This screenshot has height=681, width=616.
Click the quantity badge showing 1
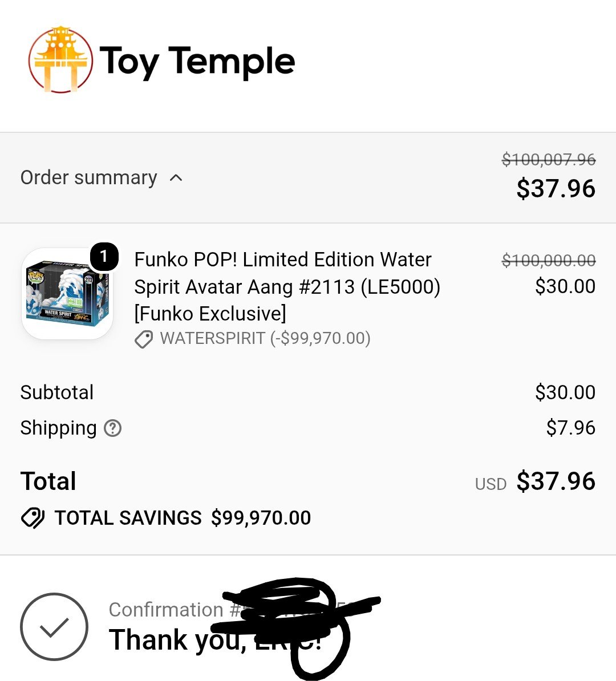coord(104,257)
